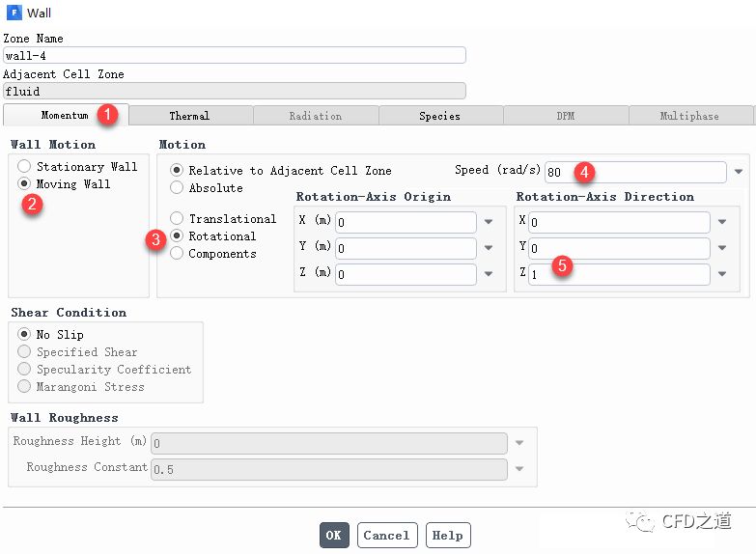The image size is (756, 554).
Task: Switch to the Momentum tab
Action: tap(65, 116)
